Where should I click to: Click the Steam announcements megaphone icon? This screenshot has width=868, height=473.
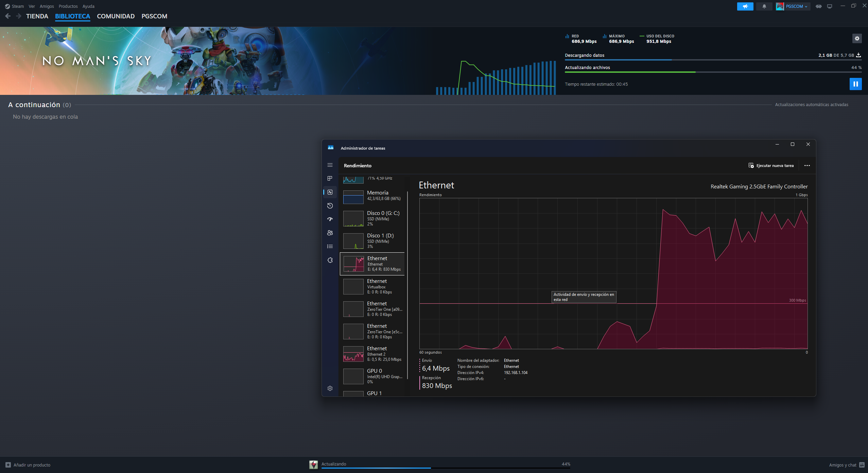point(745,6)
